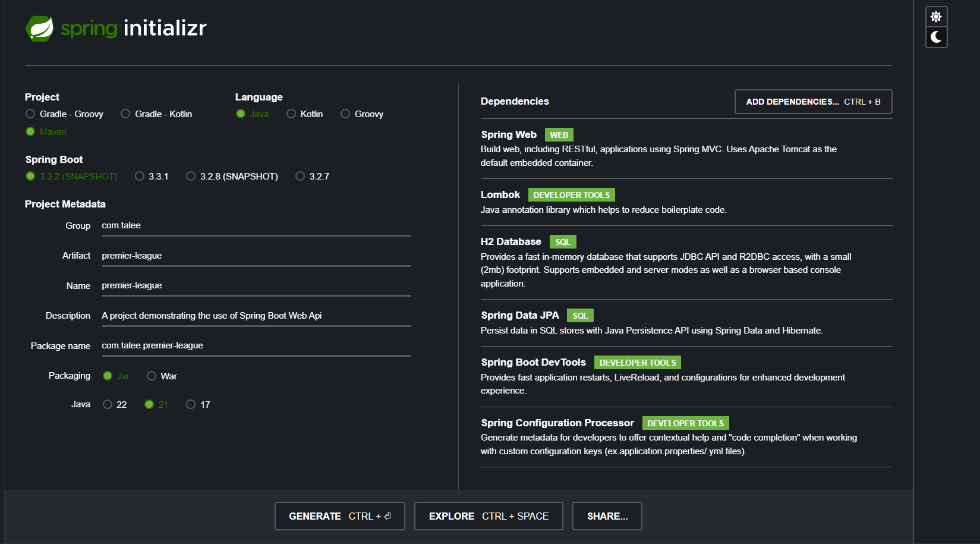
Task: Select Spring Boot 3.3.2 (SNAPSHOT)
Action: (71, 177)
